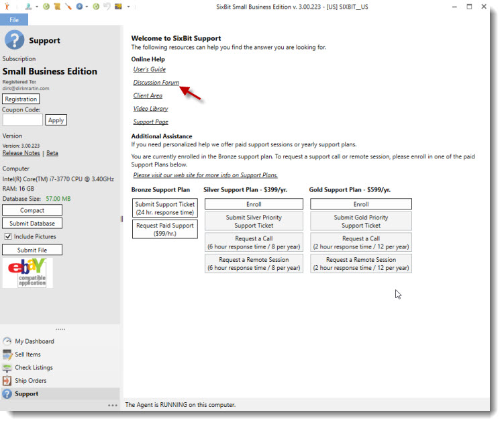Viewport: 504px width, 425px height.
Task: Click the Gold Support Plan - $599/yr. heading
Action: tap(350, 190)
